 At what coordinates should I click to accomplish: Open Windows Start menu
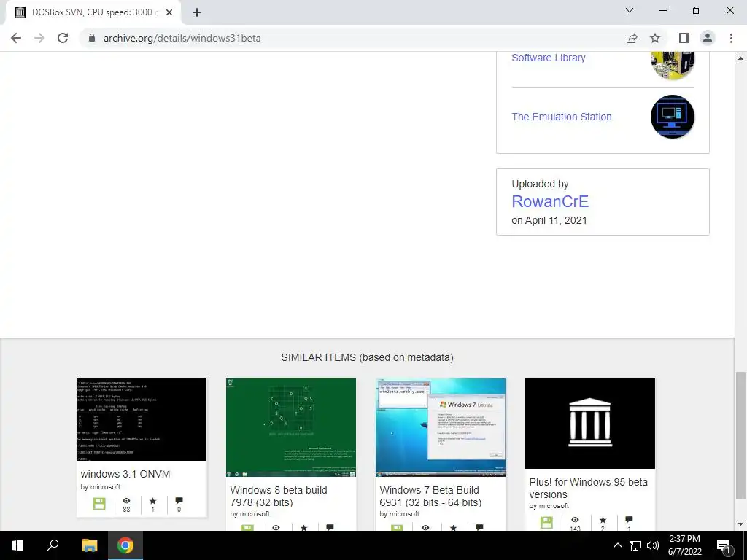18,545
